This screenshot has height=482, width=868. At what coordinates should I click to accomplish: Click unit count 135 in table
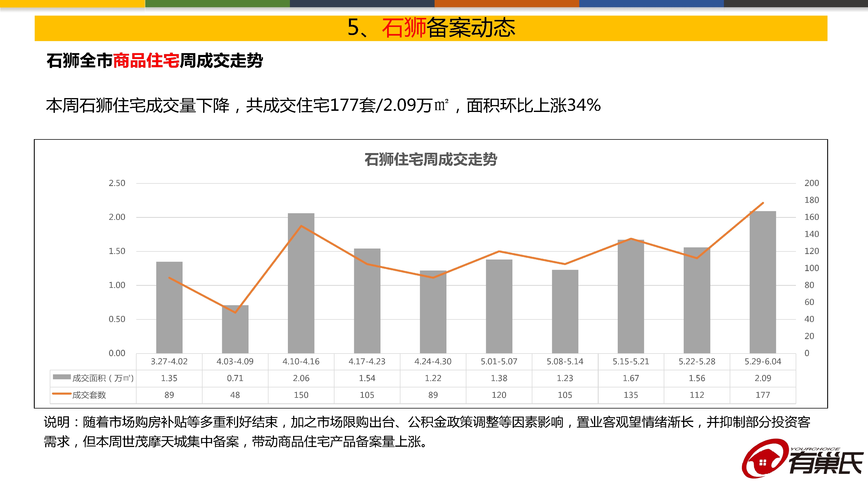(631, 395)
